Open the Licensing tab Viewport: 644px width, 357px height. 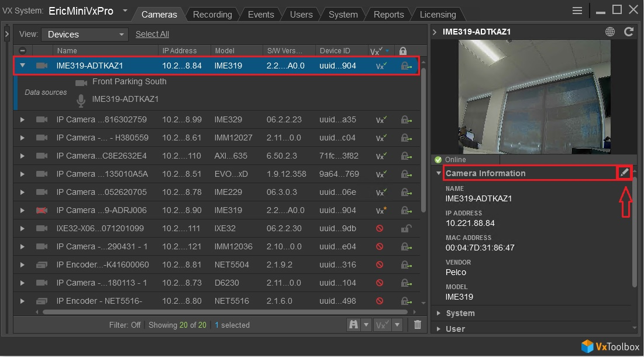point(438,15)
